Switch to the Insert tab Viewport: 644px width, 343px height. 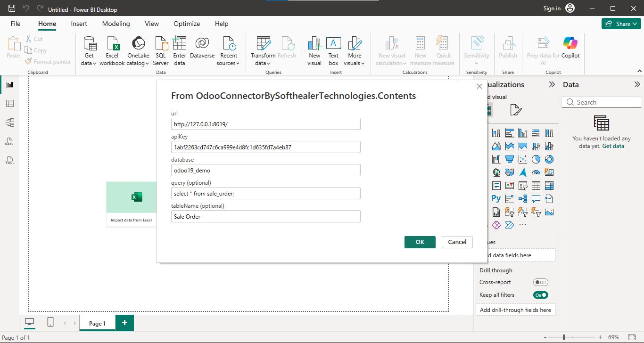79,24
